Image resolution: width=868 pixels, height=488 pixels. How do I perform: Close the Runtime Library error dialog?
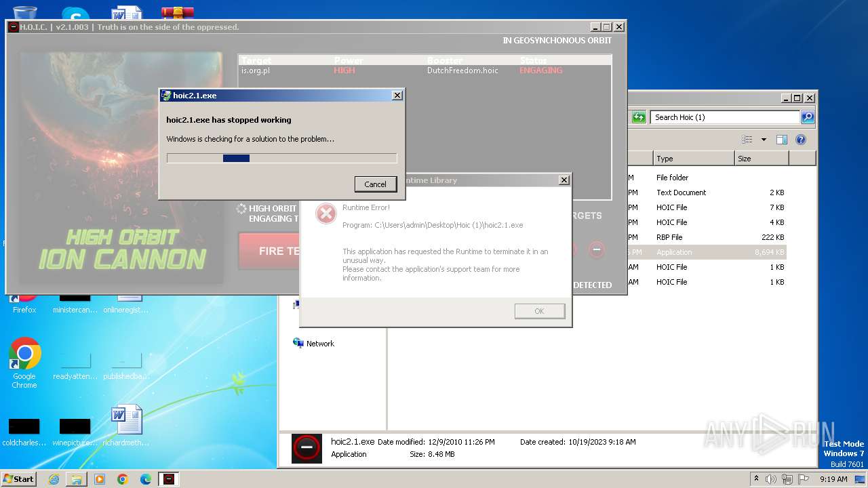click(564, 180)
